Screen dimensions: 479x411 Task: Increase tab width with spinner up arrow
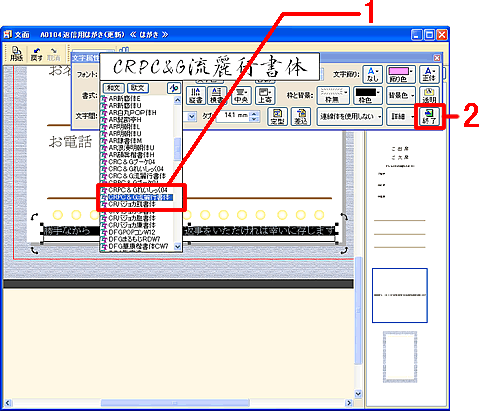pyautogui.click(x=254, y=113)
